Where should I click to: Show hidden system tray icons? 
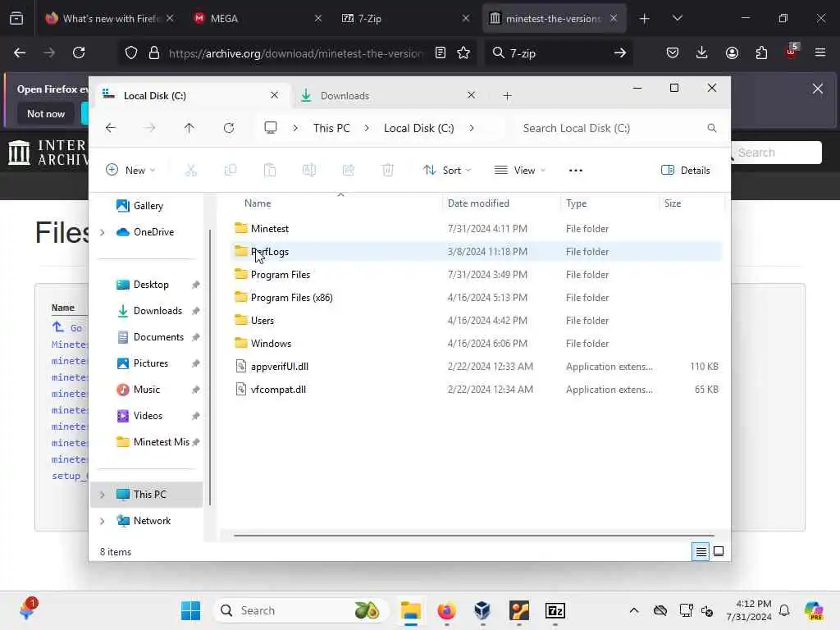pos(634,610)
